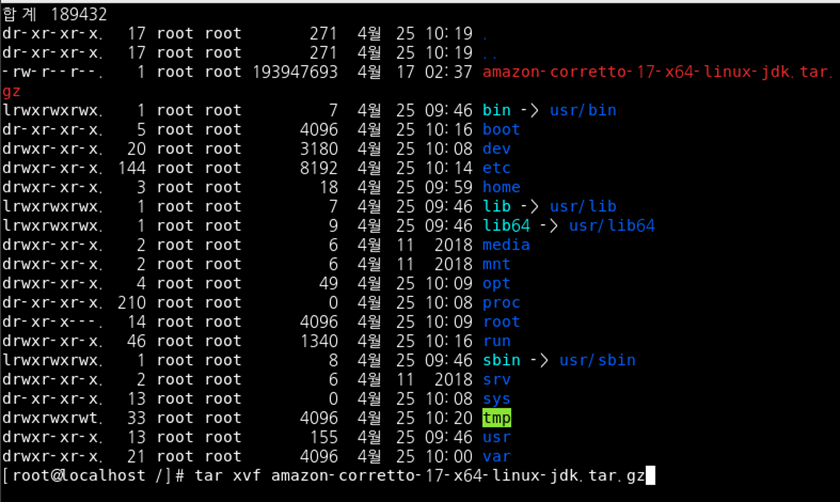This screenshot has height=502, width=840.
Task: Select size 1340 in the run row
Action: click(319, 341)
